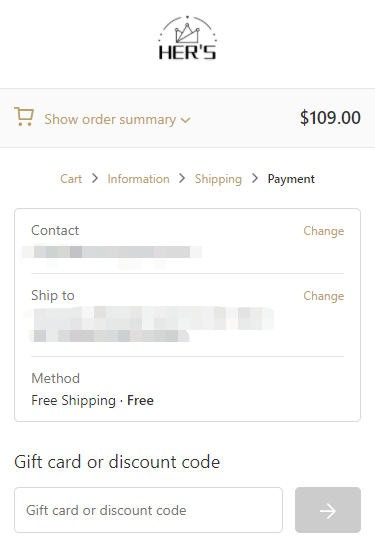Click the chevron separator after Information
375x550 pixels.
[x=182, y=179]
